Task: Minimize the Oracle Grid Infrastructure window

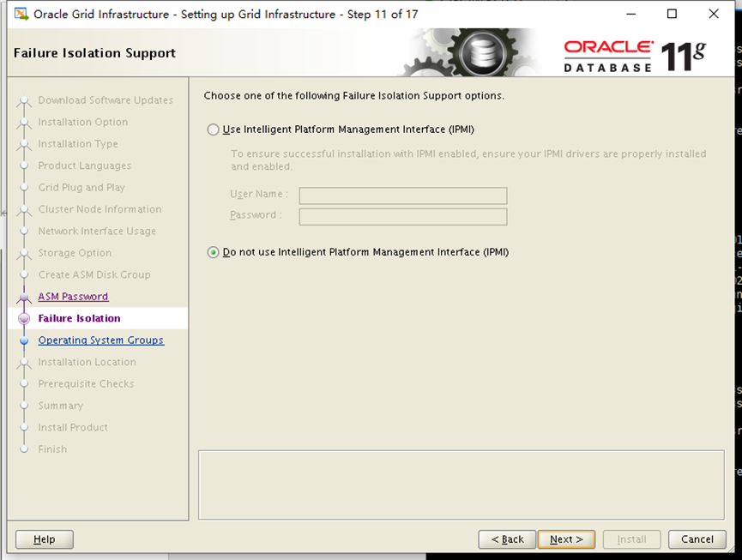Action: point(630,15)
